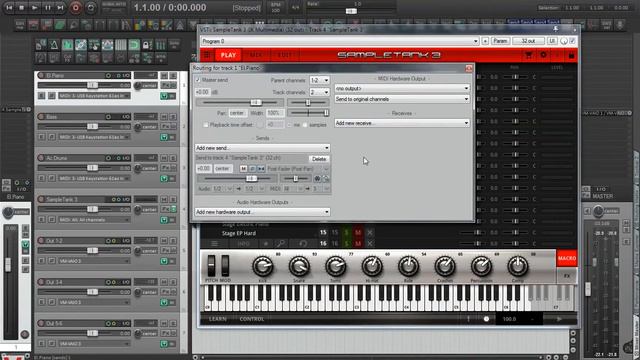Click the Pan center field in routing
The image size is (640, 360).
point(237,113)
